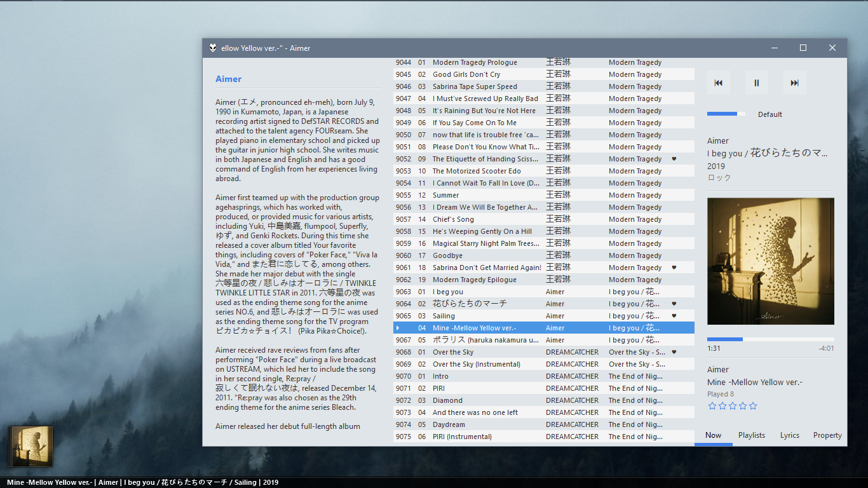Click the now-playing status text at screen bottom

[x=143, y=482]
